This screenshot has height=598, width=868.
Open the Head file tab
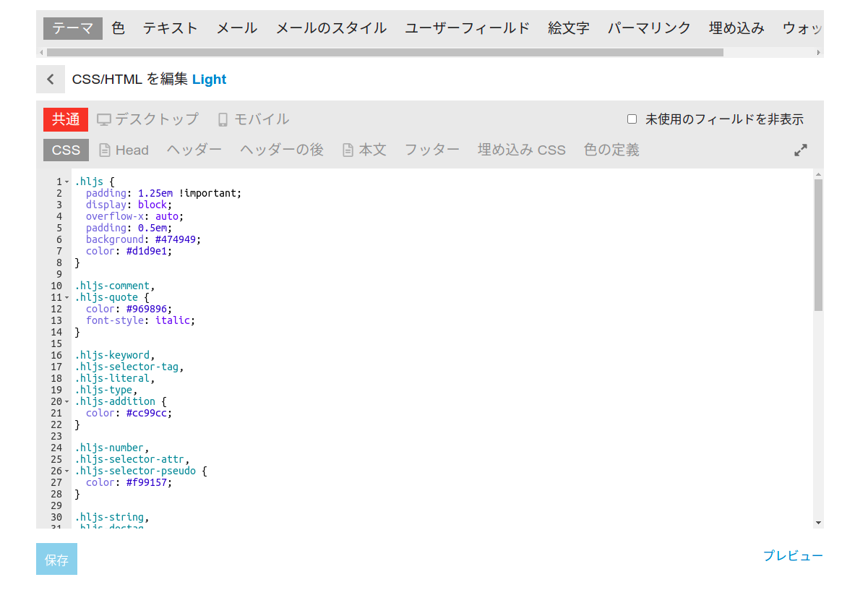(124, 150)
